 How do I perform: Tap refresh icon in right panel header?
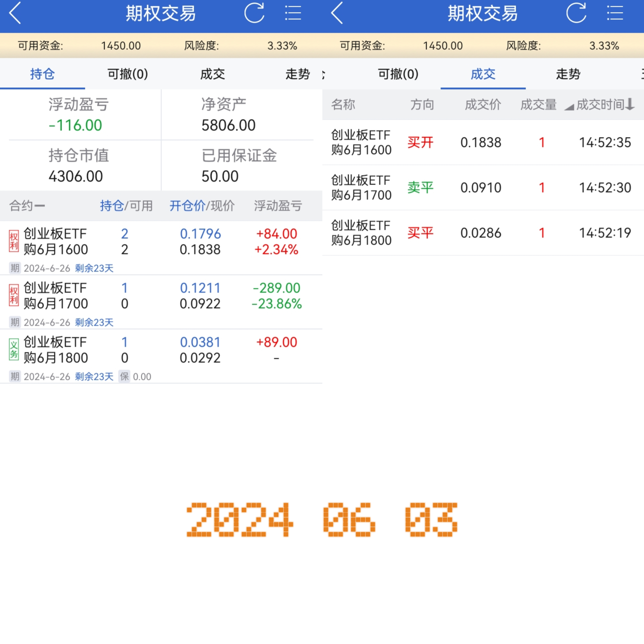[576, 13]
